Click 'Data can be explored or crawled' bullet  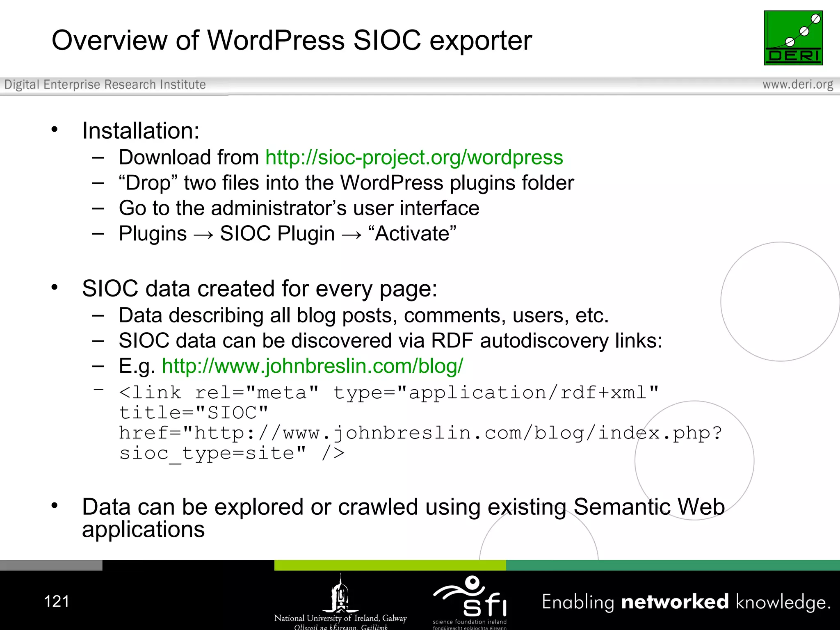click(404, 518)
